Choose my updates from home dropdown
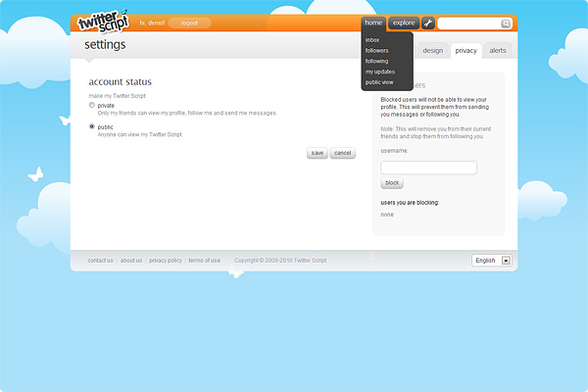Image resolution: width=588 pixels, height=392 pixels. (x=378, y=72)
